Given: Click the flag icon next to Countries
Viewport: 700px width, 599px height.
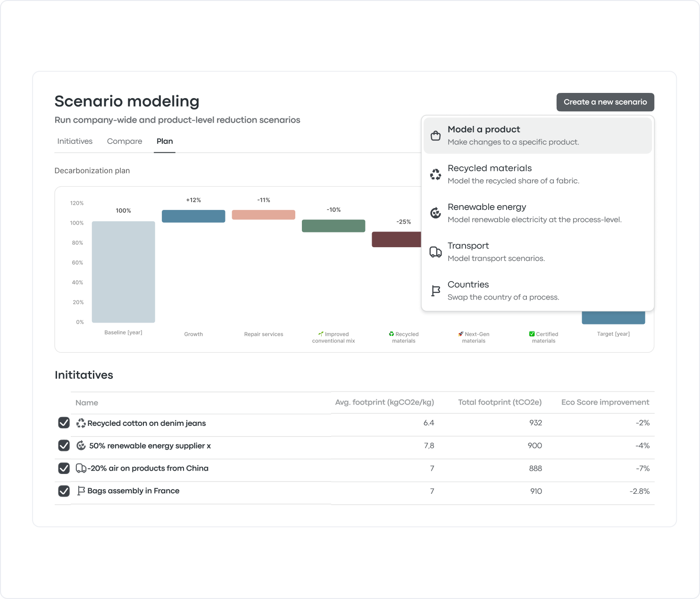Looking at the screenshot, I should point(435,291).
